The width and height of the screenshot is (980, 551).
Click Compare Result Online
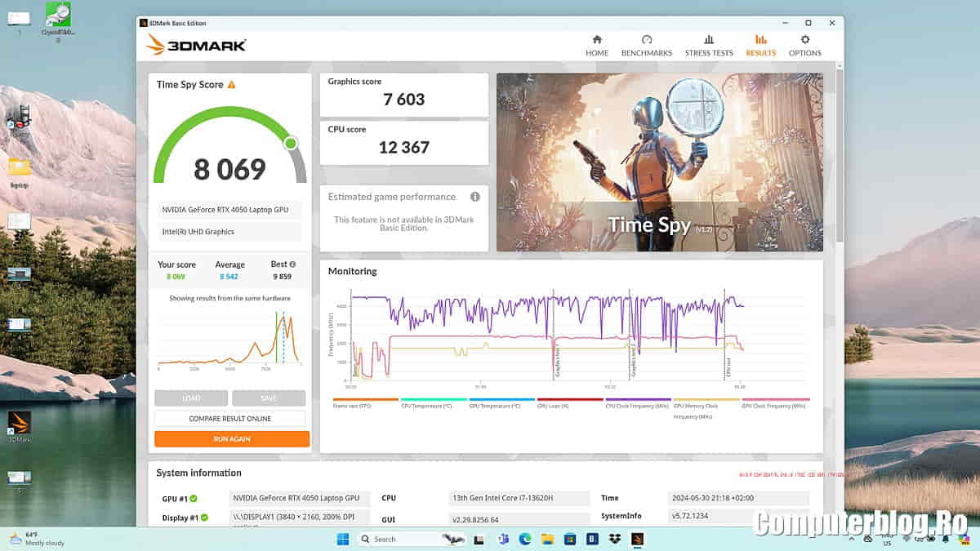tap(230, 419)
